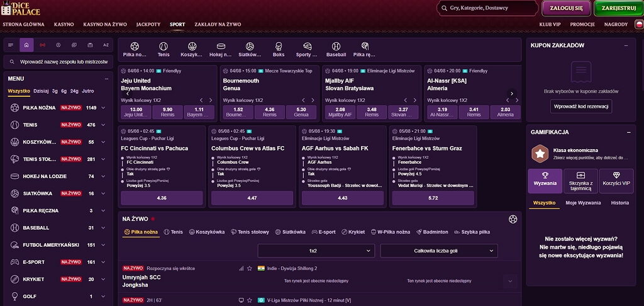This screenshot has height=306, width=644.
Task: Favorite the Umrynjah SCC match star icon
Action: point(249,268)
